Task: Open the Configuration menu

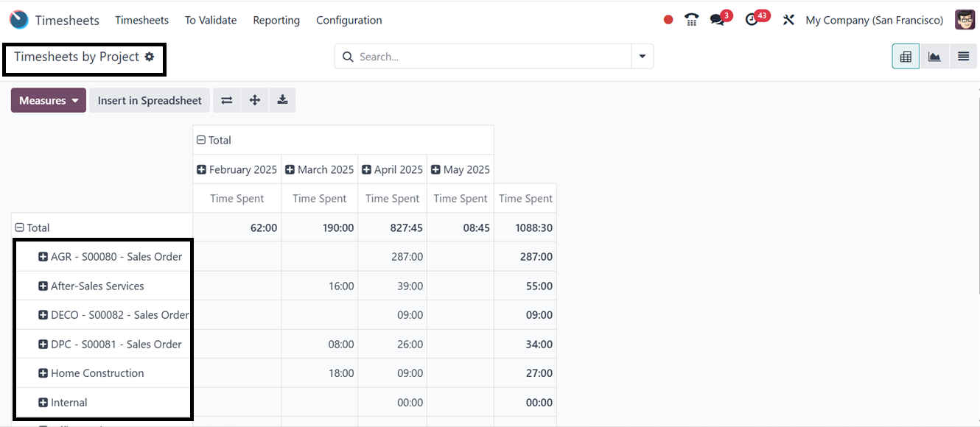Action: [349, 20]
